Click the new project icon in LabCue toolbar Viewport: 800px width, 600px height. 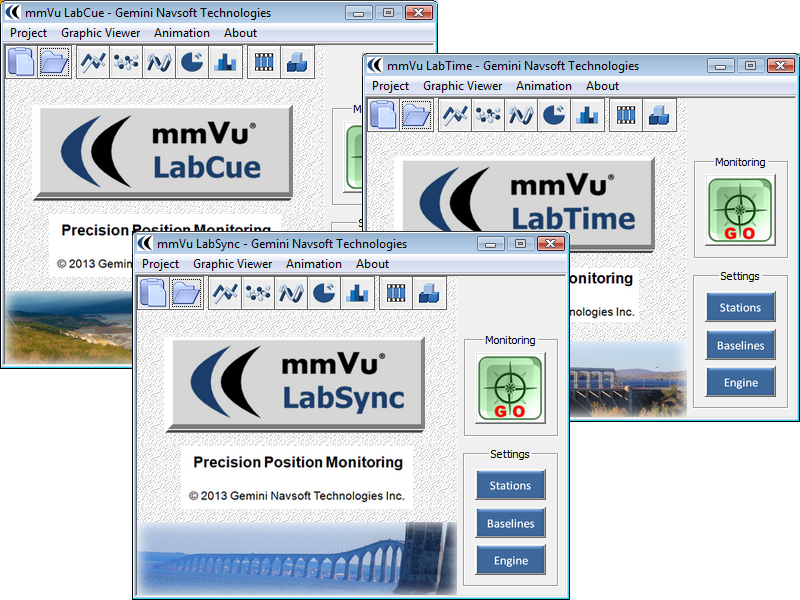tap(21, 62)
